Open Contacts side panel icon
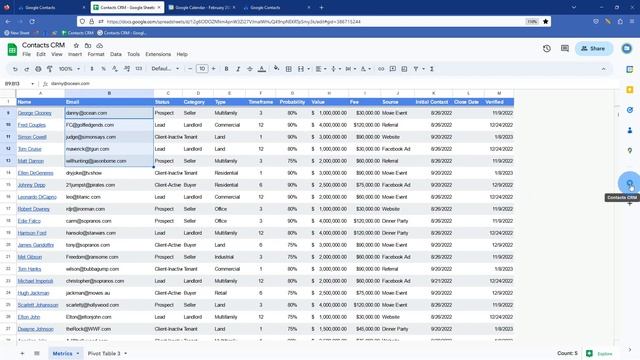640x360 pixels. tap(630, 130)
